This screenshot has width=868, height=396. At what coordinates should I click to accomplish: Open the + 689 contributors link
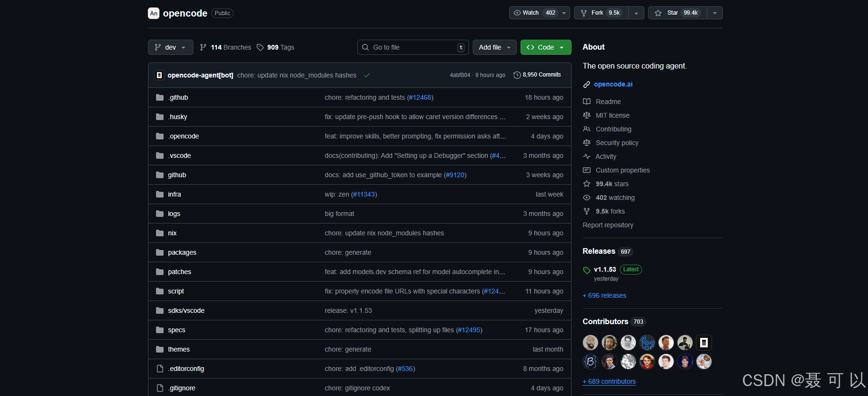(609, 381)
